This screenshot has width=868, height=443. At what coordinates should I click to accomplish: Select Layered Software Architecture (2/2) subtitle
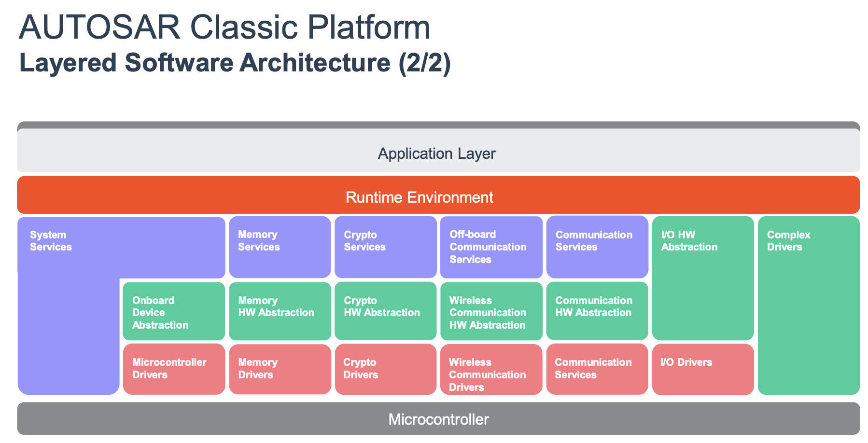(x=235, y=63)
